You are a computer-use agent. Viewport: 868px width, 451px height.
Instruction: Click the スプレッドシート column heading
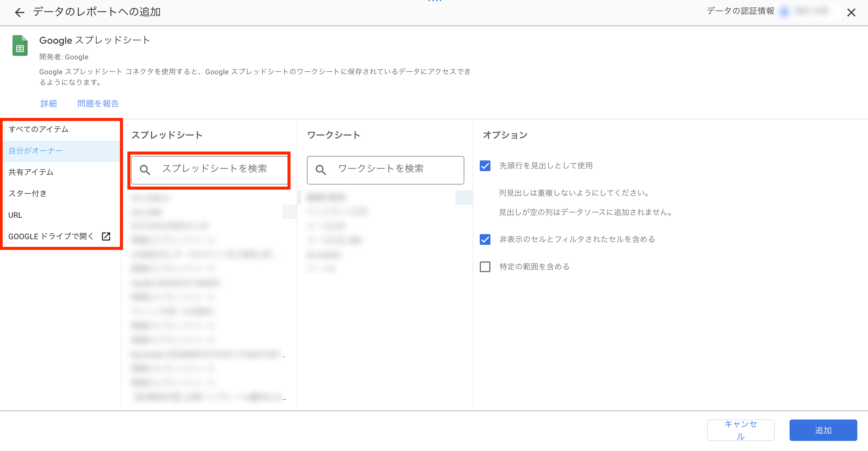tap(167, 135)
